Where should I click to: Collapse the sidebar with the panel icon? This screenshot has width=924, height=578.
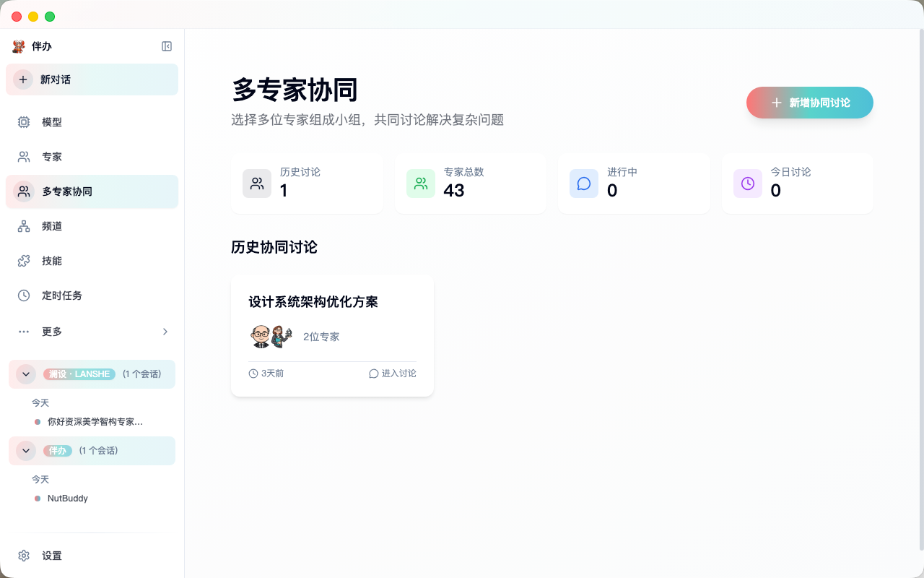(x=167, y=46)
